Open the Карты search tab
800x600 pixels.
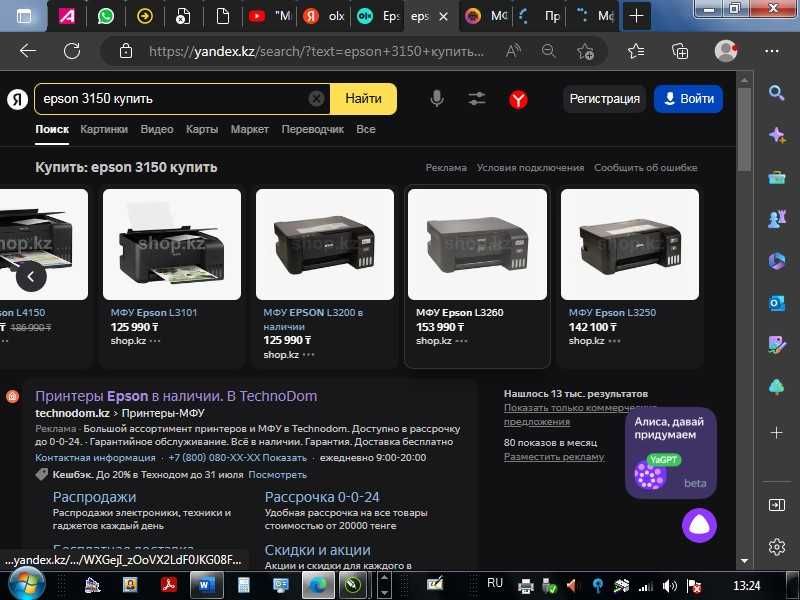pos(202,129)
